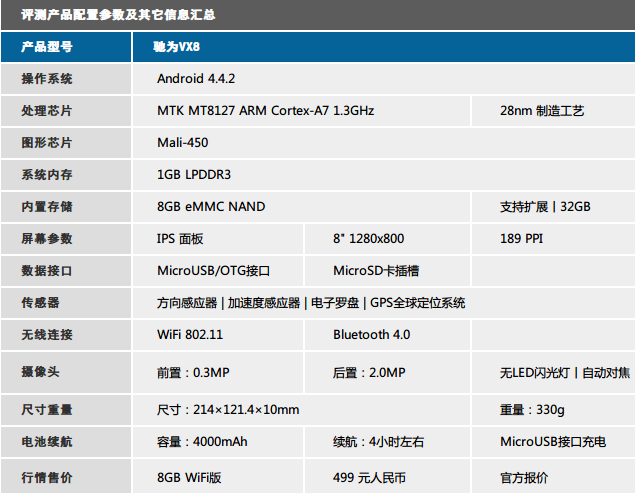Click the table title 评测产品配置参数及其它信息汇总
Image resolution: width=635 pixels, height=493 pixels.
pyautogui.click(x=118, y=15)
